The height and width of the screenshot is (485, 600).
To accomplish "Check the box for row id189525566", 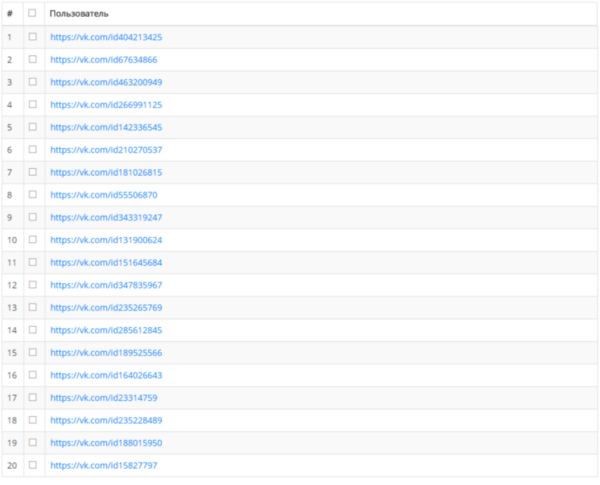I will click(x=33, y=352).
